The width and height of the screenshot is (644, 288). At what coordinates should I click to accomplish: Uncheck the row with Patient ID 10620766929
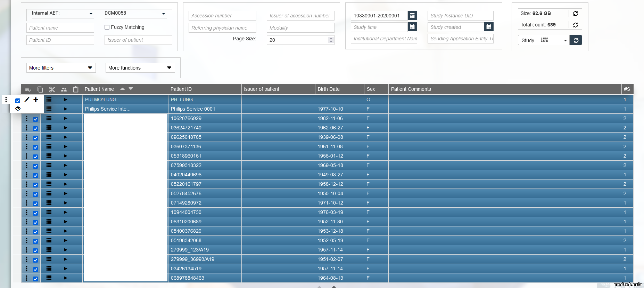35,119
